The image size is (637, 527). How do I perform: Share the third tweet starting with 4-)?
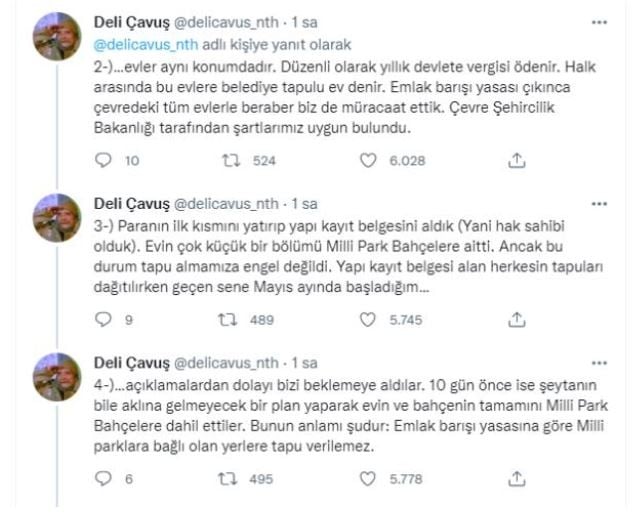pyautogui.click(x=517, y=479)
